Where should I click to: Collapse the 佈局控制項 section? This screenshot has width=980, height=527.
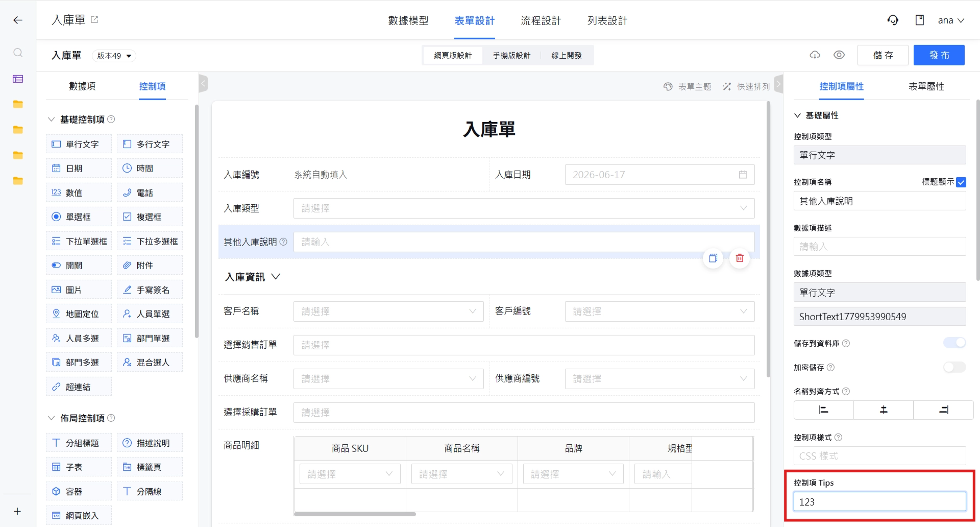(51, 418)
